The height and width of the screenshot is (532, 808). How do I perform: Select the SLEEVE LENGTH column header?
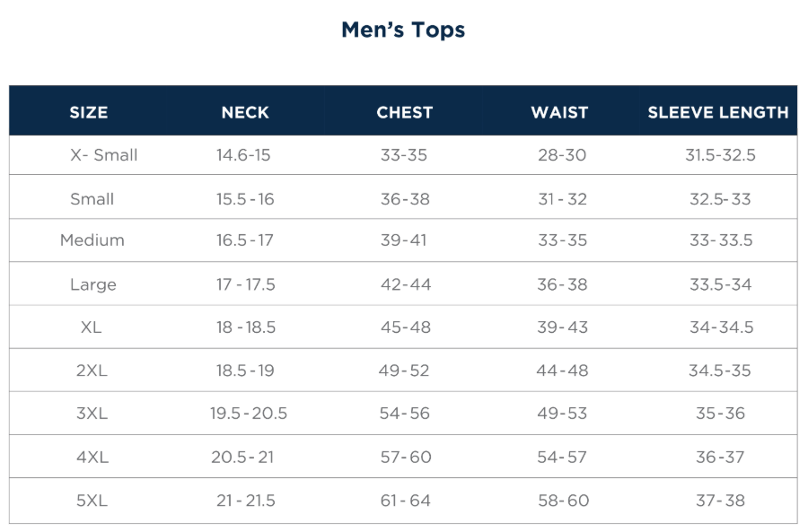pyautogui.click(x=717, y=112)
